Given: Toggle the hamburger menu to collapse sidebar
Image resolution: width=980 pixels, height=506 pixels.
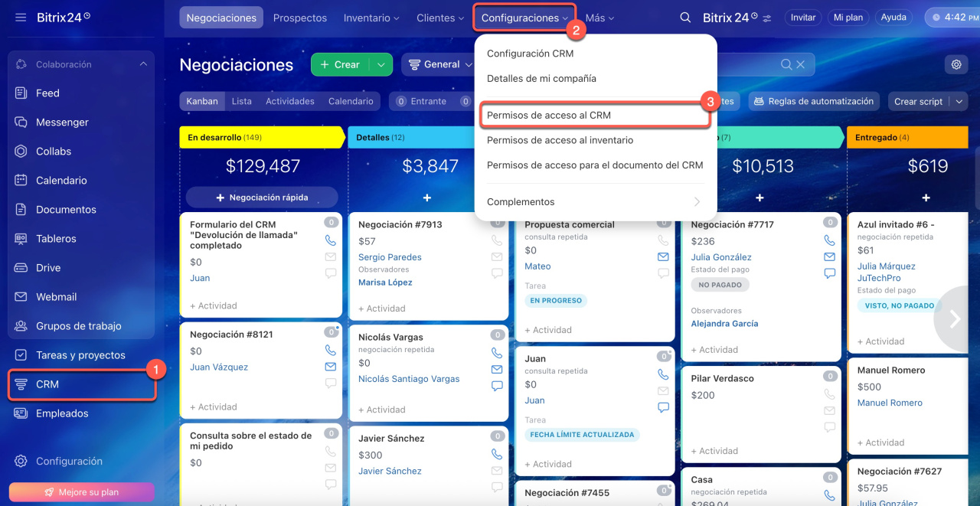Looking at the screenshot, I should click(x=21, y=17).
